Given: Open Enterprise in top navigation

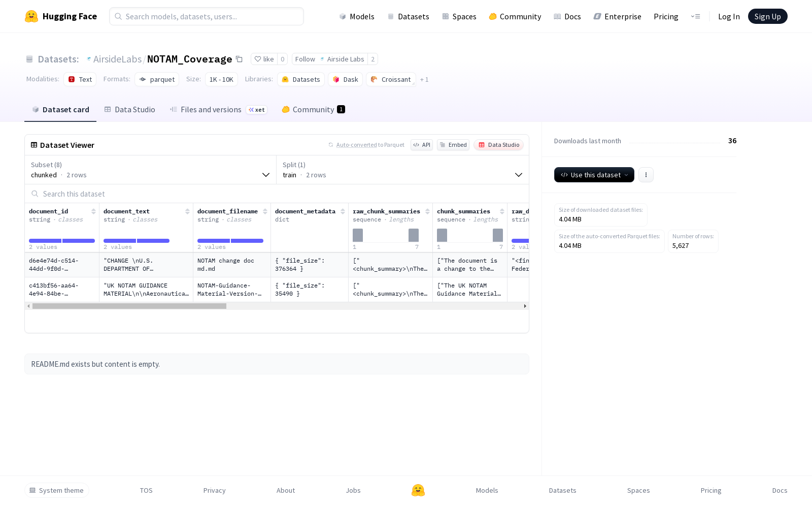Looking at the screenshot, I should pos(618,16).
